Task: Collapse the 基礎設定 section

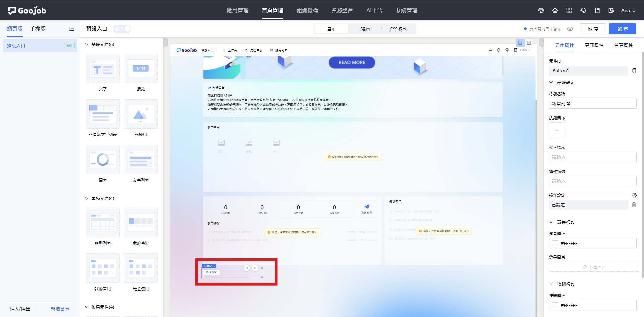Action: point(551,82)
